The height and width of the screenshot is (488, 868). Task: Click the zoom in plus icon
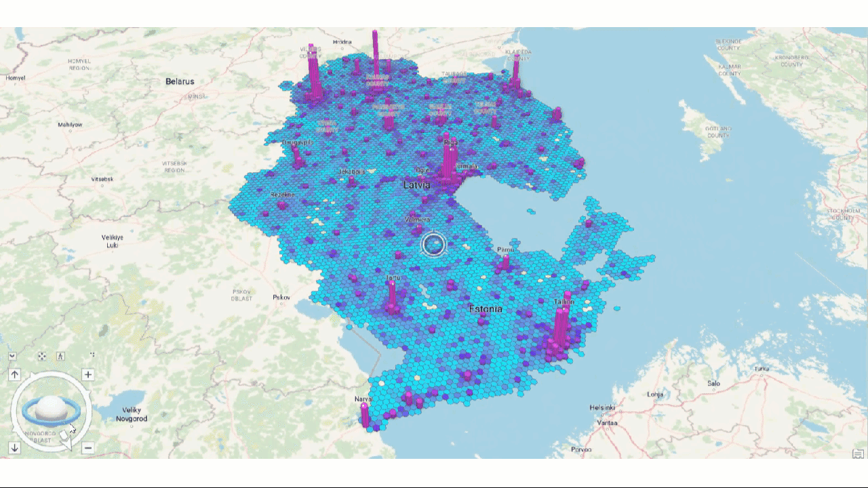(x=87, y=374)
